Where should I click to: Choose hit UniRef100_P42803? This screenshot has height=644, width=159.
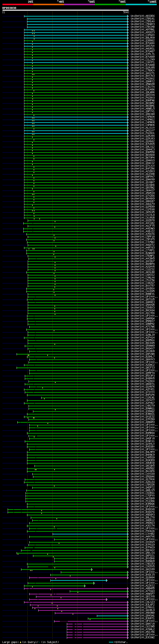pyautogui.click(x=143, y=98)
